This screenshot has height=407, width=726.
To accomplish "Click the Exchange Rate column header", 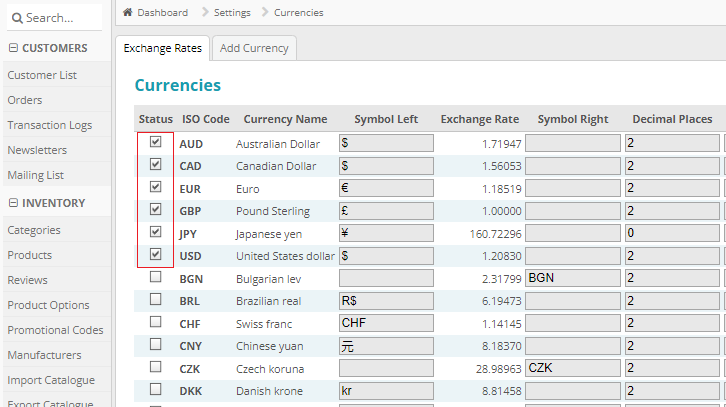I will coord(480,119).
